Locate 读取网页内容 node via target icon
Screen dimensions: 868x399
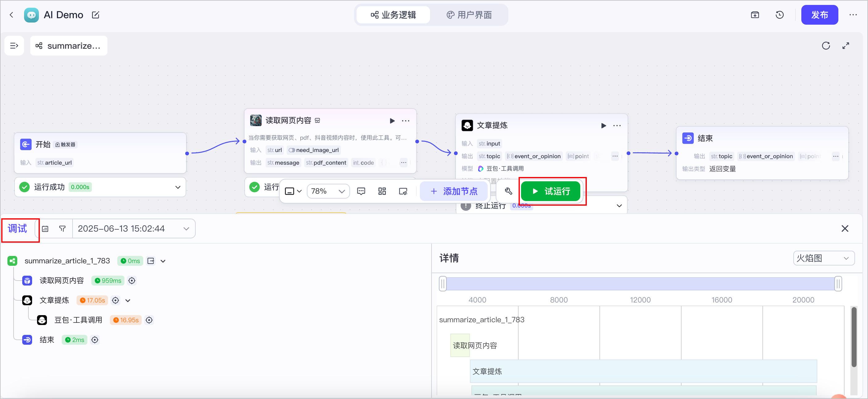pyautogui.click(x=132, y=281)
